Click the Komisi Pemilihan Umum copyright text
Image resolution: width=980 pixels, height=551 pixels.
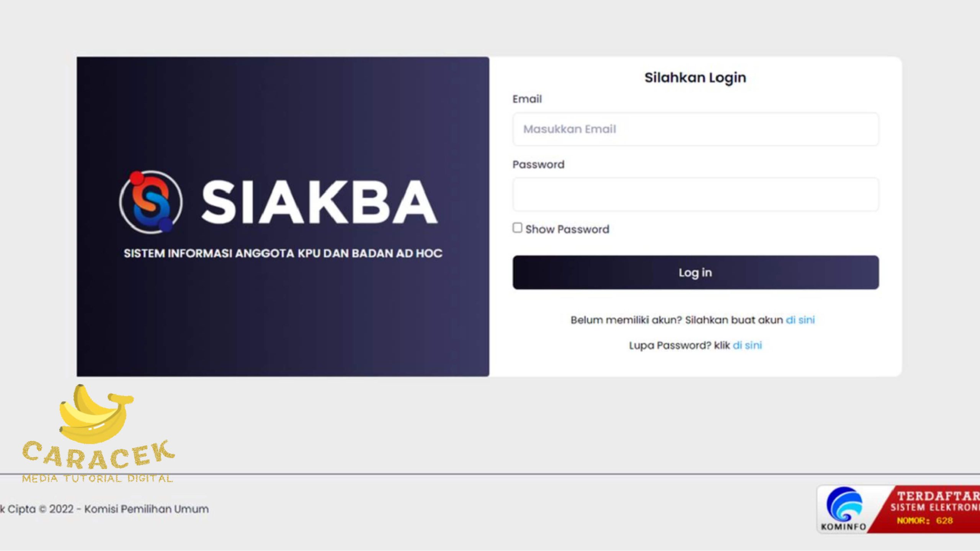(x=105, y=509)
